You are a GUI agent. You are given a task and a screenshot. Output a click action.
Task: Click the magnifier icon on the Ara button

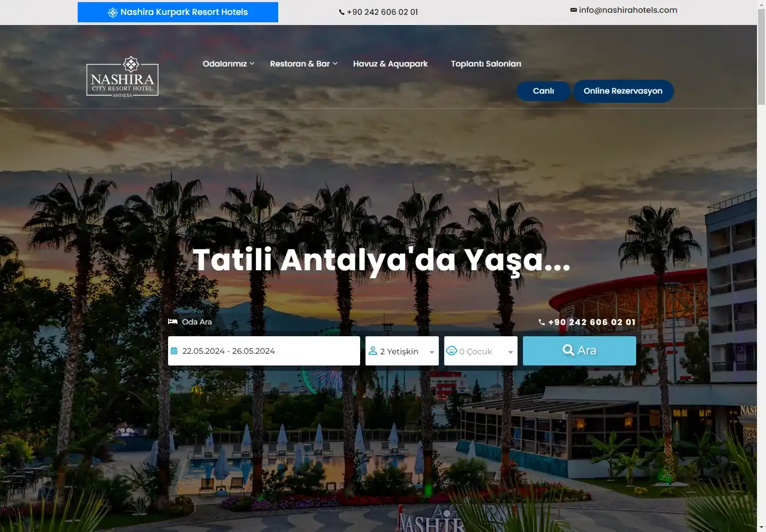[x=568, y=350]
